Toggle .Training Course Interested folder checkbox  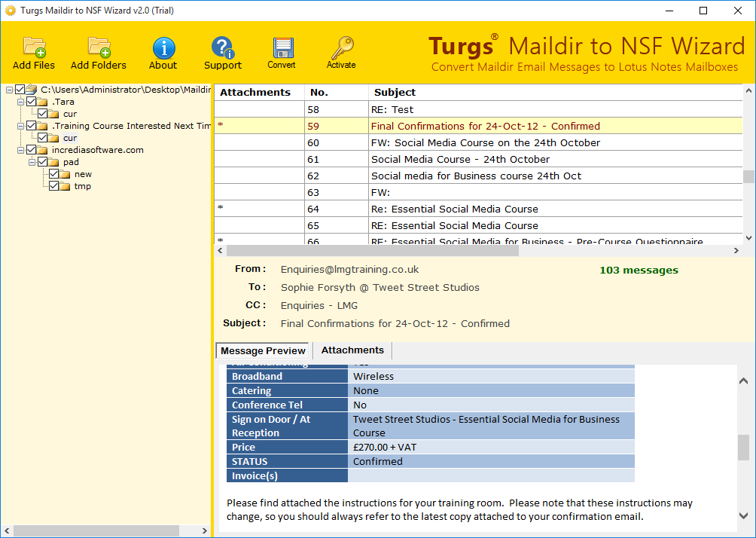click(32, 125)
